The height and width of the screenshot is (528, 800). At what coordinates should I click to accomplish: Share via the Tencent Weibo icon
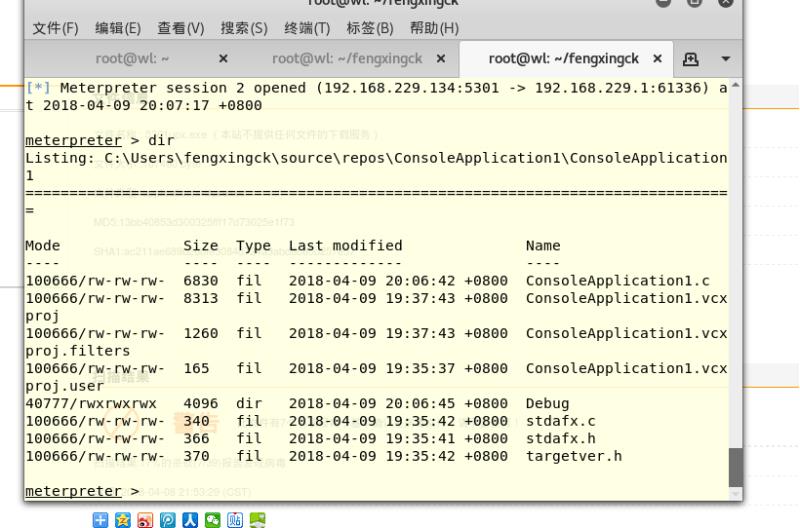(168, 520)
